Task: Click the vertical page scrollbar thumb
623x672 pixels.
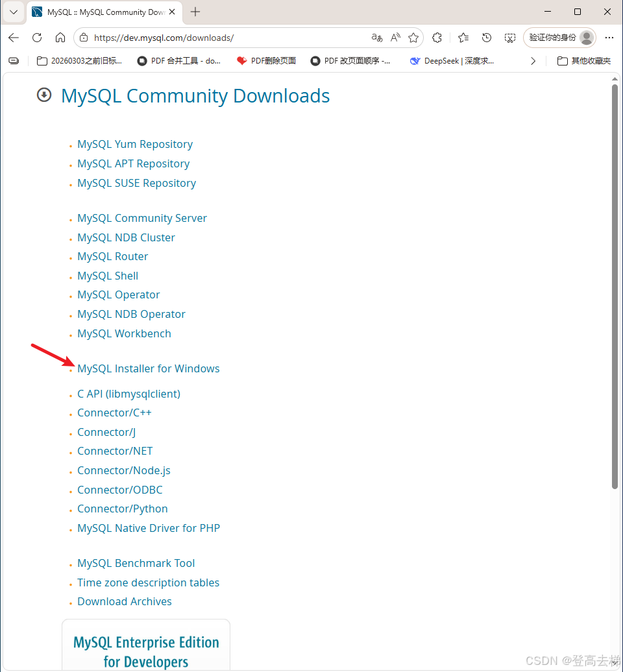Action: (615, 286)
